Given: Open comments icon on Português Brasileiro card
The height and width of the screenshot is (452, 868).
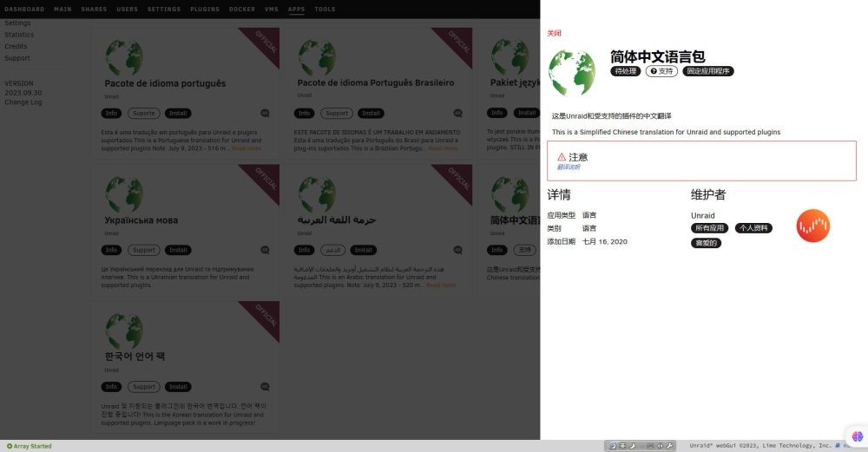Looking at the screenshot, I should pos(457,113).
